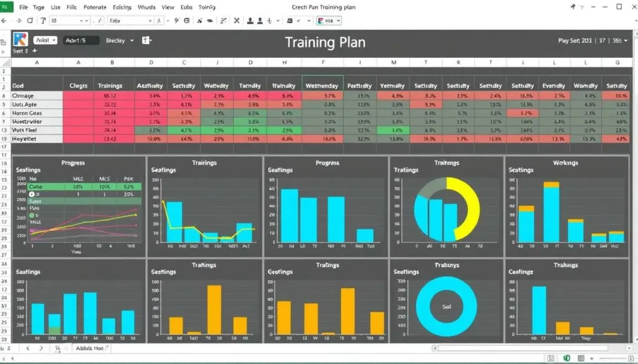638x364 pixels.
Task: Click the X delete icon in the toolbar
Action: pos(237,21)
